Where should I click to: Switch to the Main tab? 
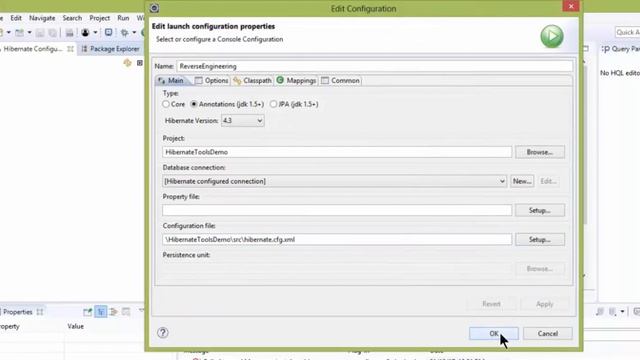171,80
